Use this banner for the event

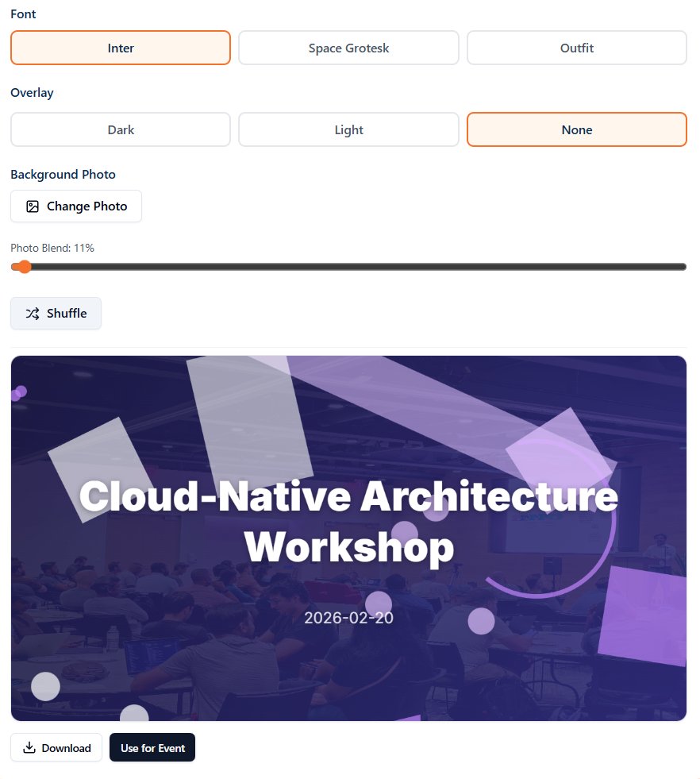(152, 748)
